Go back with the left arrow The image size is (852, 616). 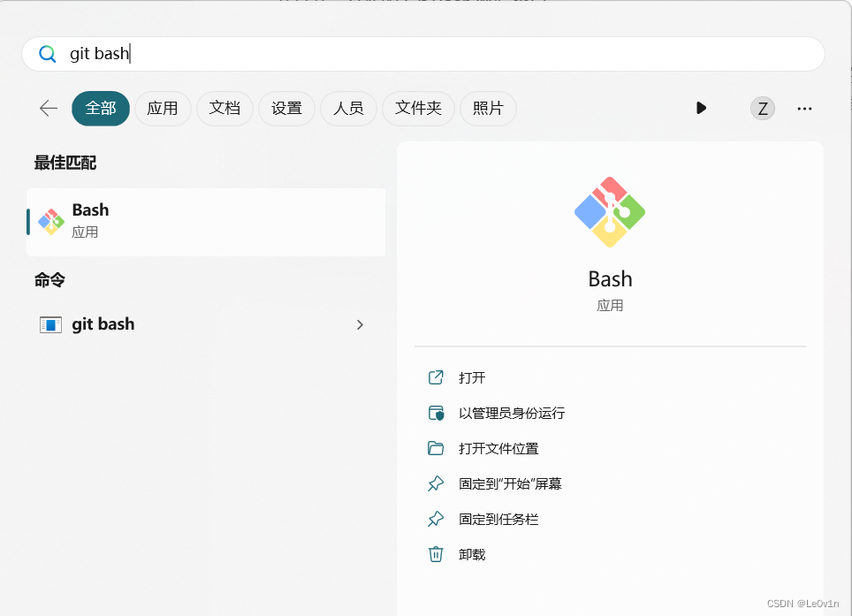pyautogui.click(x=49, y=108)
